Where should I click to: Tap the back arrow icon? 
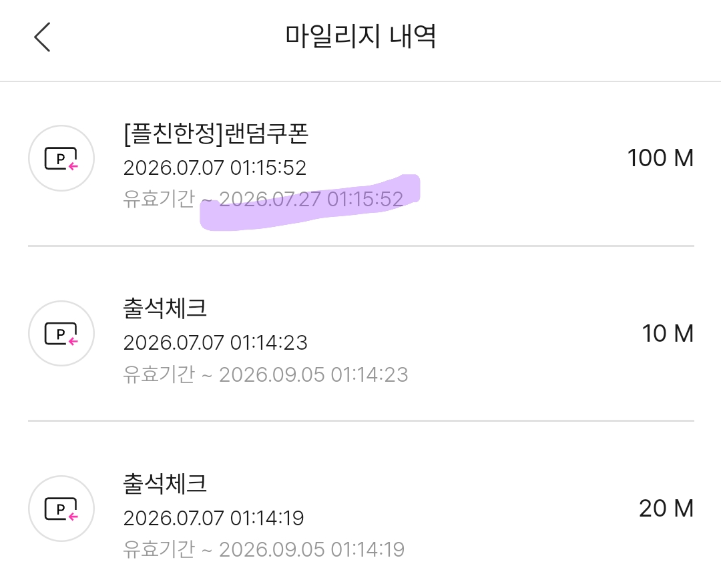(x=42, y=37)
